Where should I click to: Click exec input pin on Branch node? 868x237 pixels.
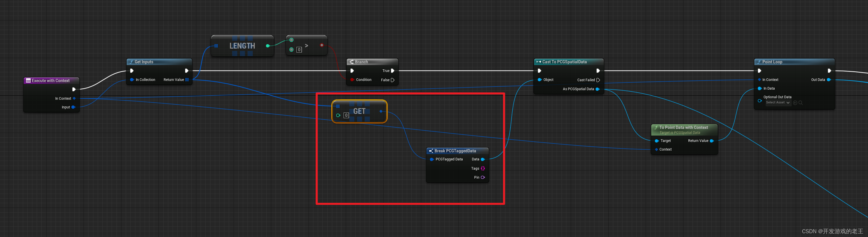(x=352, y=71)
